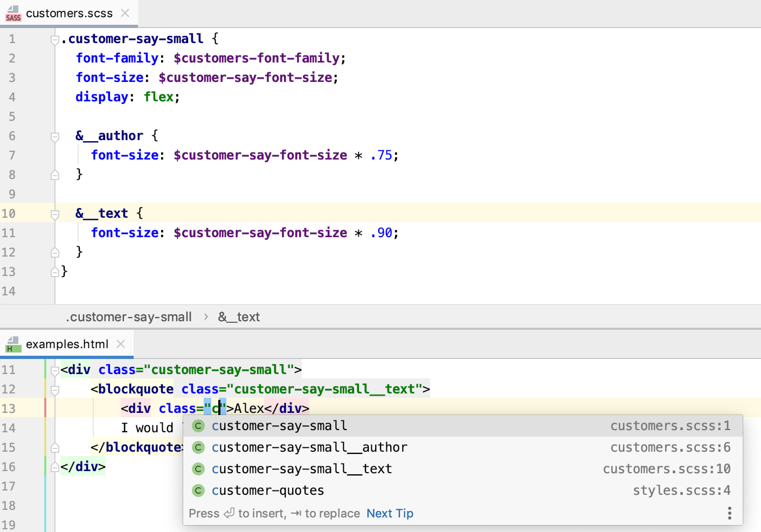The image size is (761, 532).
Task: Select the customer-say-small completion entry
Action: (x=279, y=425)
